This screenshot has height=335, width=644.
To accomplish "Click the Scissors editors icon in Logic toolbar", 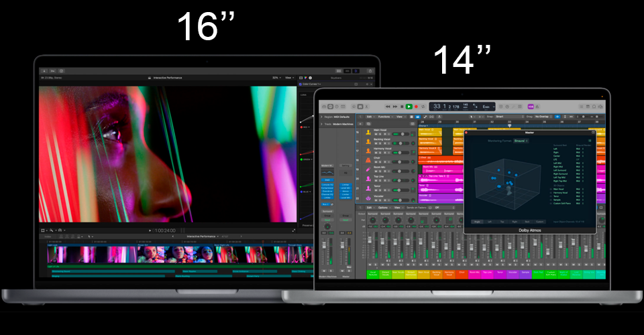I will [366, 107].
